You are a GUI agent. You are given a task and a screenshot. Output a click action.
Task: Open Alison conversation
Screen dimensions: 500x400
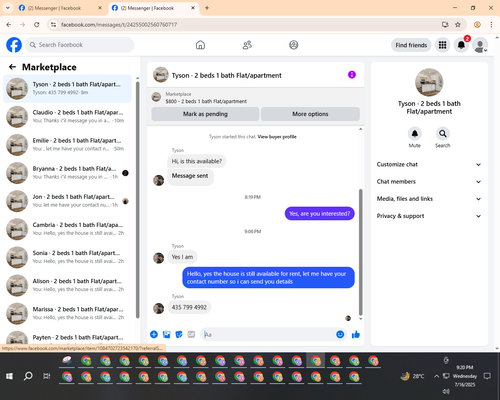click(x=67, y=285)
